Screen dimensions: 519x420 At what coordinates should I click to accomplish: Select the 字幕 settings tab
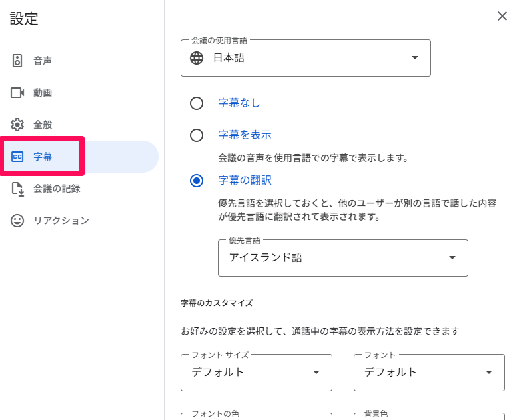pyautogui.click(x=79, y=157)
